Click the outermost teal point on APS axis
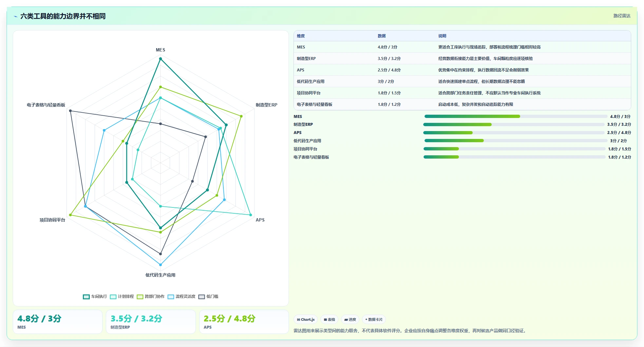 251,215
